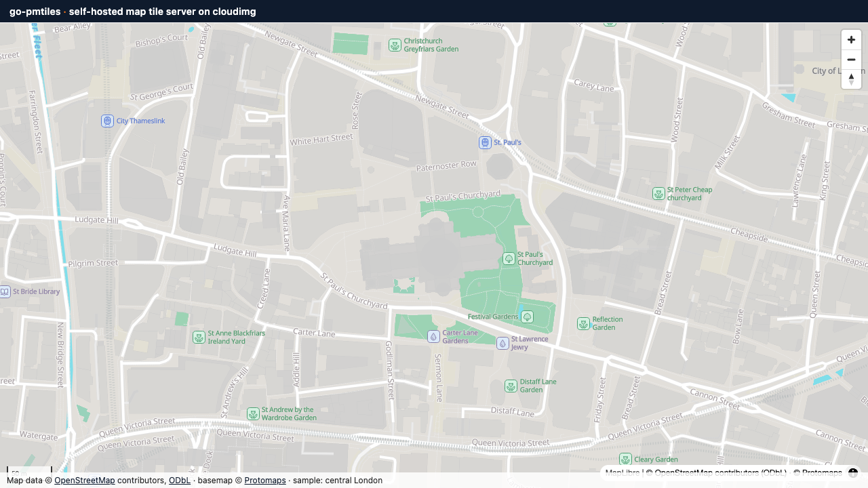Image resolution: width=868 pixels, height=488 pixels.
Task: Click the Distaff Lane Garden icon
Action: (x=511, y=386)
